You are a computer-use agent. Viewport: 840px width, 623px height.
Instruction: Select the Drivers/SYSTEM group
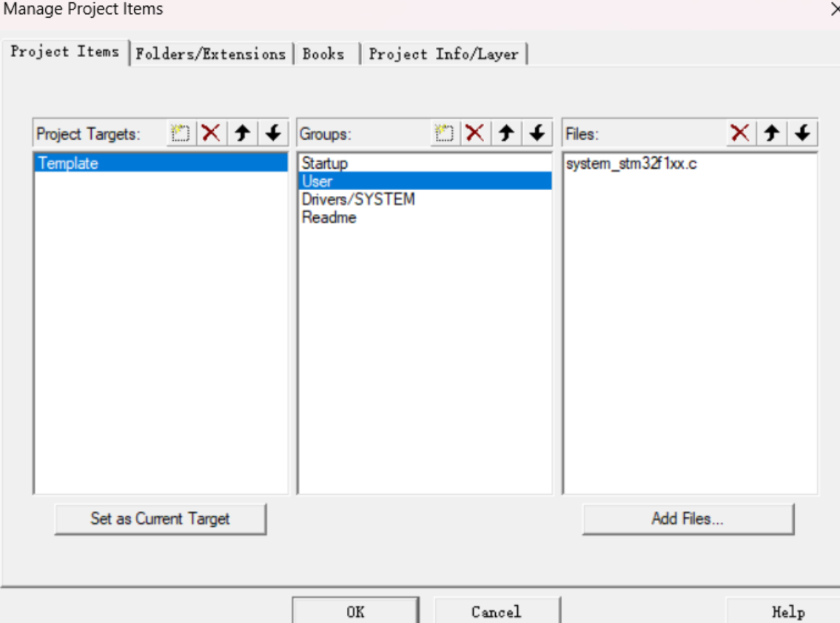click(x=425, y=199)
